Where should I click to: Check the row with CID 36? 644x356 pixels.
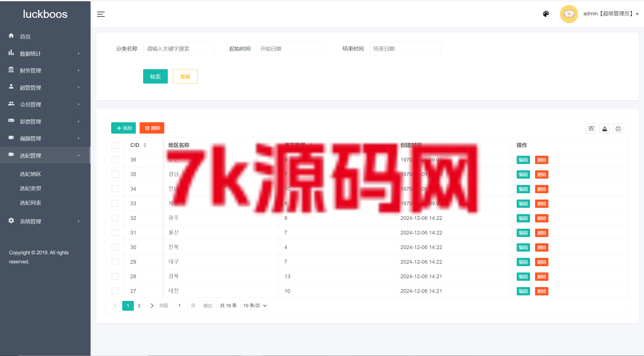[115, 160]
